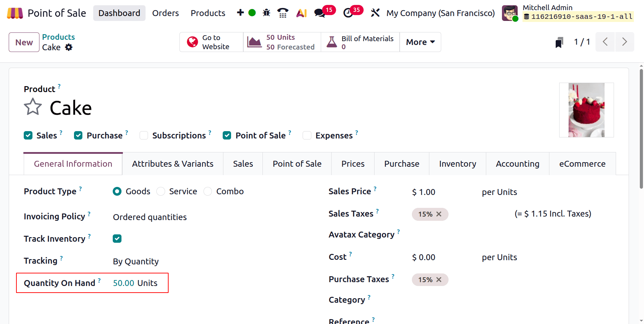
Task: Go back to Products breadcrumb
Action: 59,37
